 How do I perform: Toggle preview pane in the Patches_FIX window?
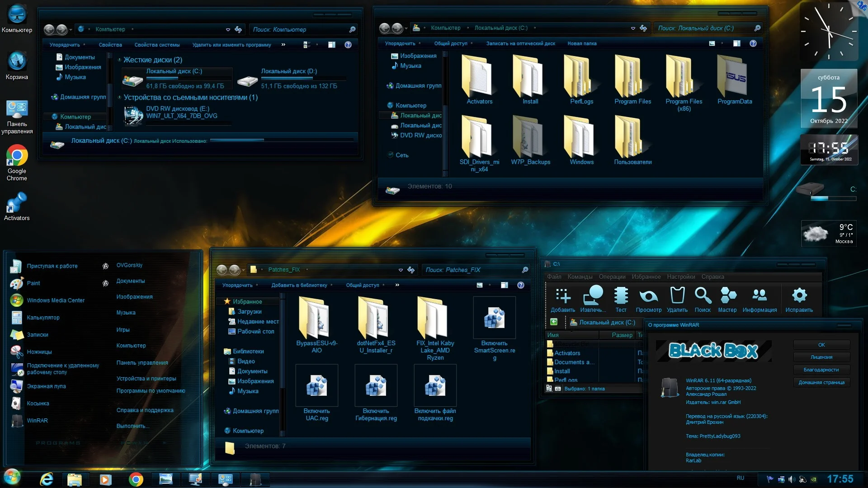[x=505, y=285]
